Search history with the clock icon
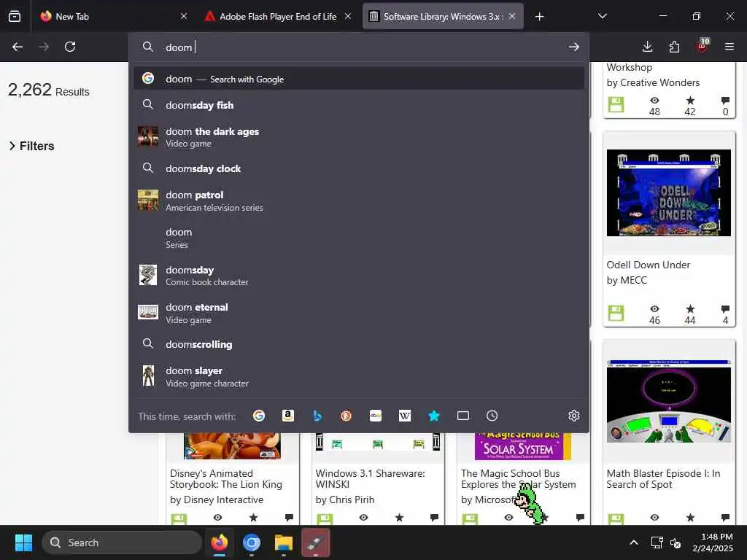 tap(492, 416)
